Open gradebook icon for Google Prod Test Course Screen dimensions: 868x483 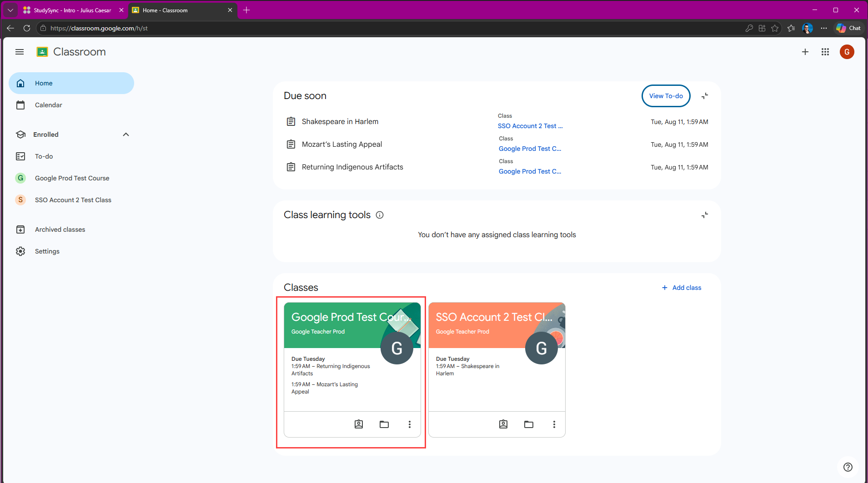point(359,424)
